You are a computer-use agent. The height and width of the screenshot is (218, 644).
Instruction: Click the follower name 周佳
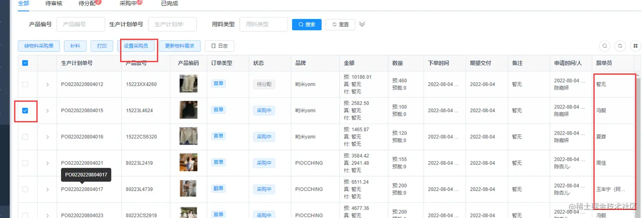[601, 163]
